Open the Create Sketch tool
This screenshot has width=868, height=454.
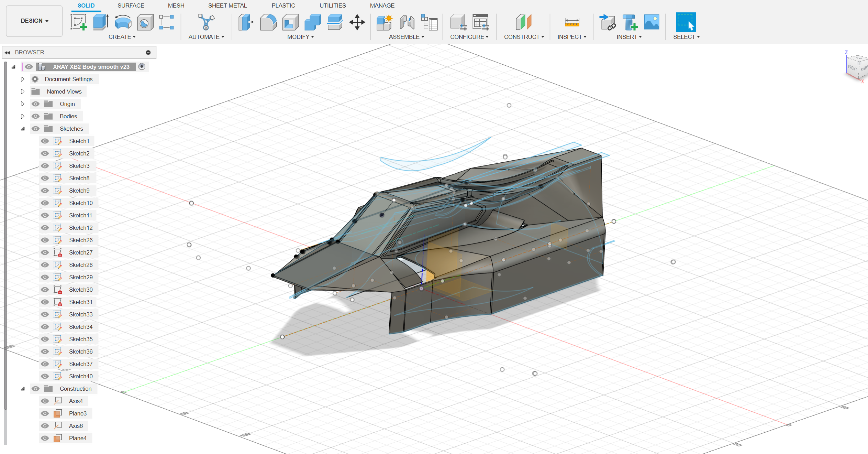(78, 22)
